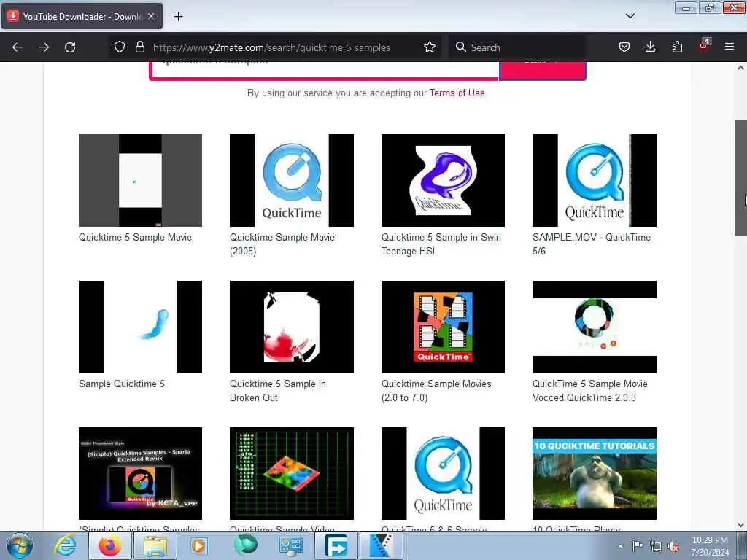Open Quicktime Sample Movie (2005) thumbnail
Viewport: 747px width, 560px height.
tap(292, 181)
